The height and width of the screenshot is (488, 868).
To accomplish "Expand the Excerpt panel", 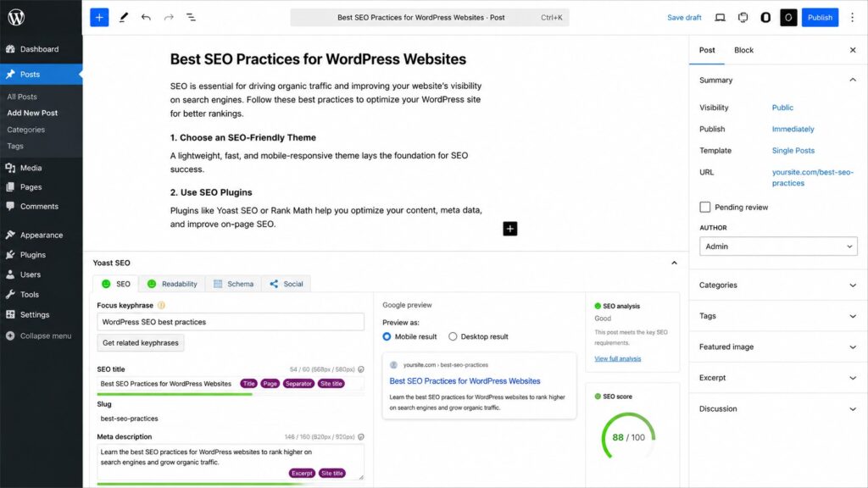I will 778,378.
